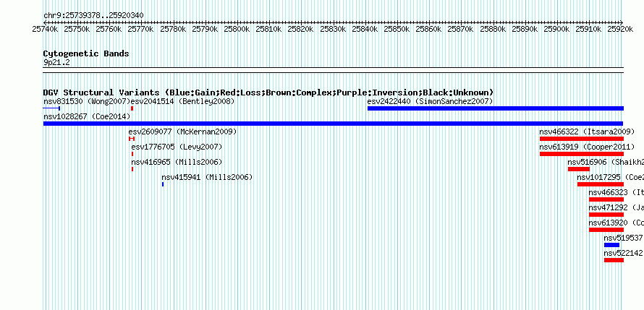
Task: Click the DGV Structural Variants track title
Action: pos(268,92)
